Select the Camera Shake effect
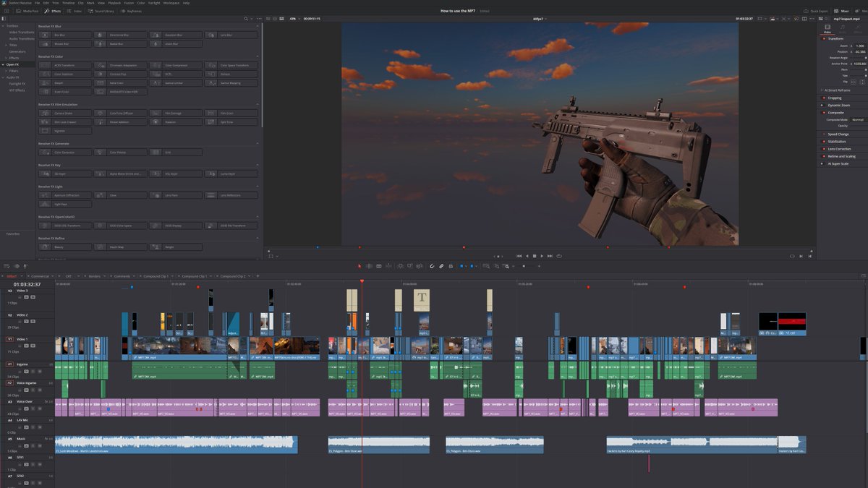This screenshot has height=488, width=868. (x=65, y=113)
